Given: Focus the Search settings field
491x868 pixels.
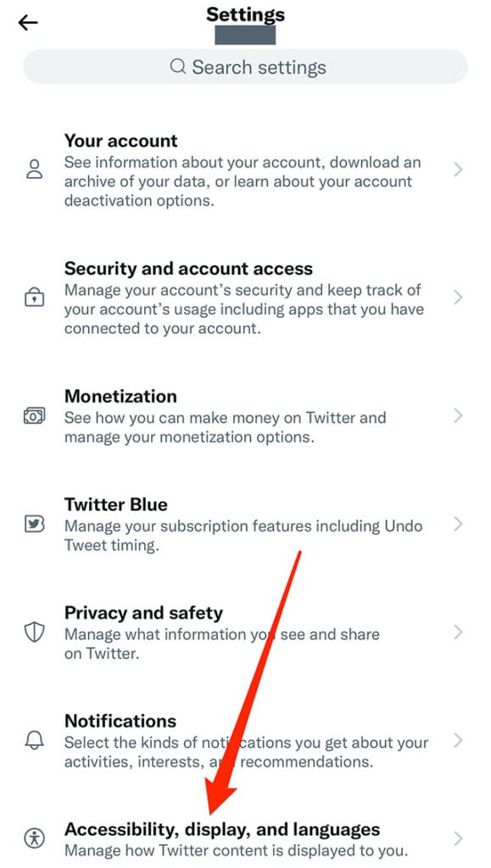Looking at the screenshot, I should coord(245,67).
